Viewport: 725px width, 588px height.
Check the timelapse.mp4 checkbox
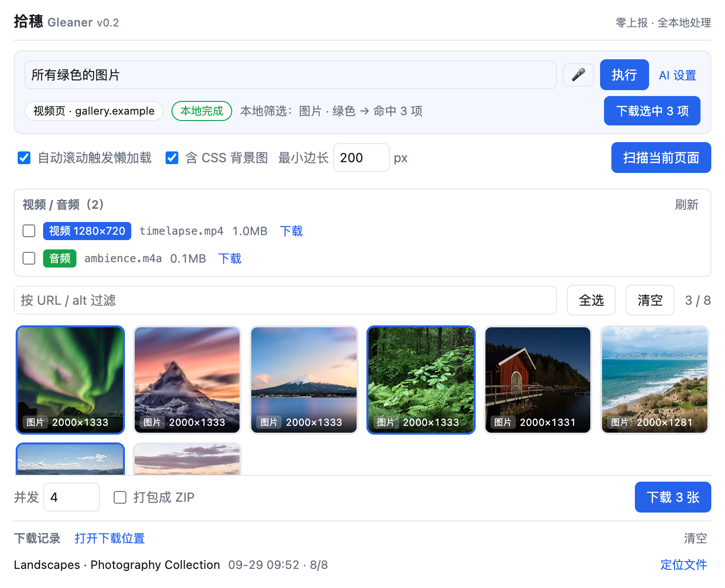click(29, 231)
